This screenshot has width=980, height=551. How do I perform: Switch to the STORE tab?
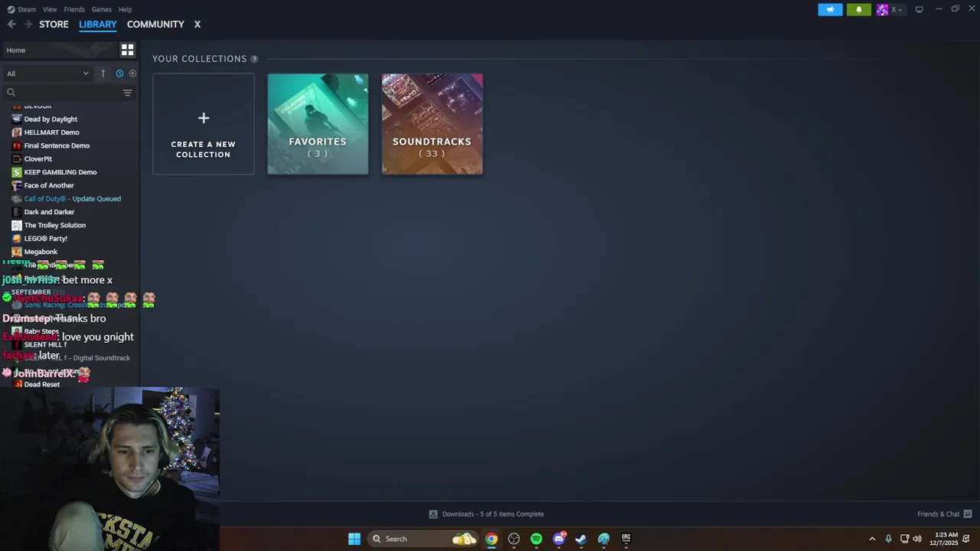click(54, 24)
